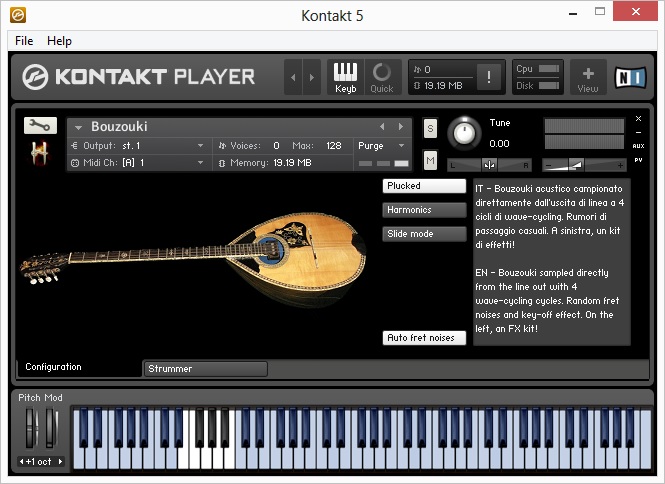Open the Midi Ch dropdown
This screenshot has width=665, height=484.
click(137, 162)
